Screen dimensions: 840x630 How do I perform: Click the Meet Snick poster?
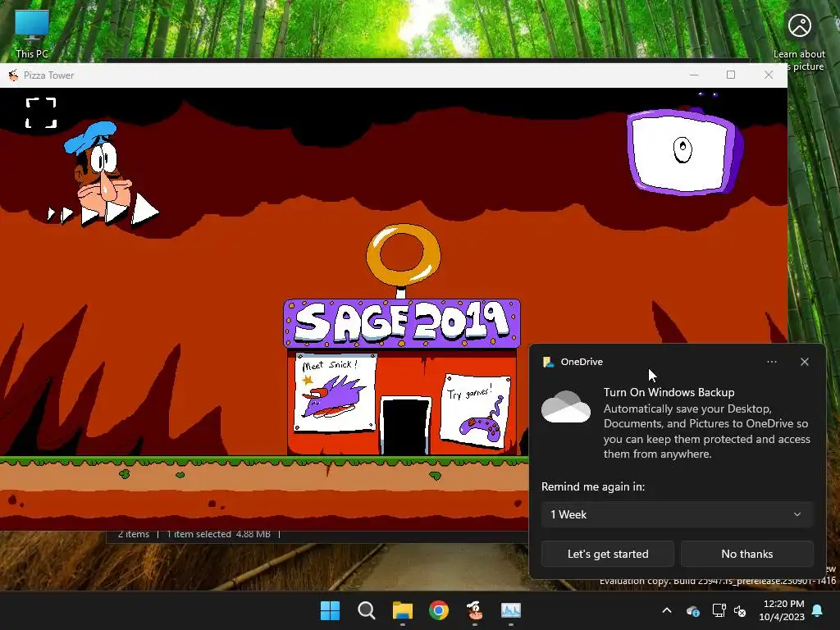[336, 393]
